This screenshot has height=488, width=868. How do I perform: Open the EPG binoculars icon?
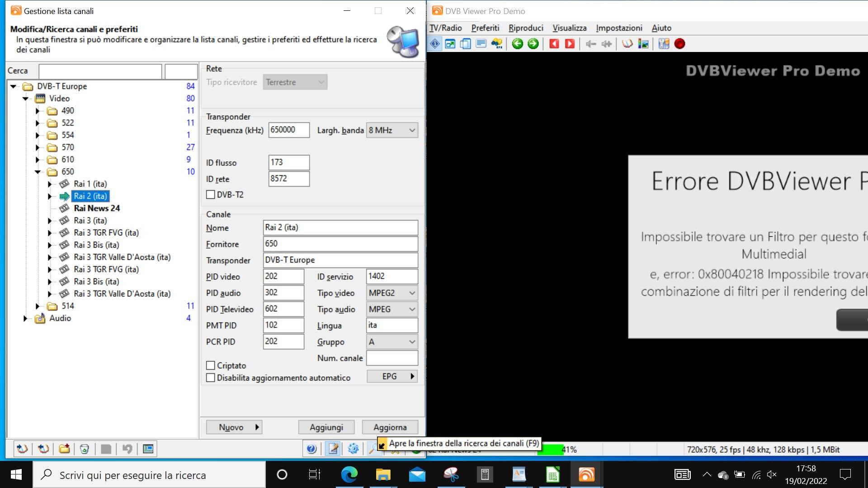497,44
